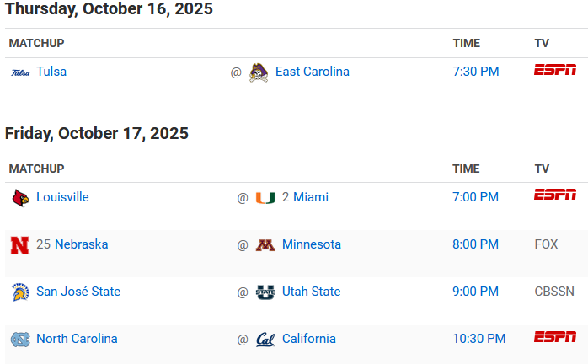This screenshot has width=588, height=364.
Task: Click ESPN logo for North Carolina game
Action: 555,337
